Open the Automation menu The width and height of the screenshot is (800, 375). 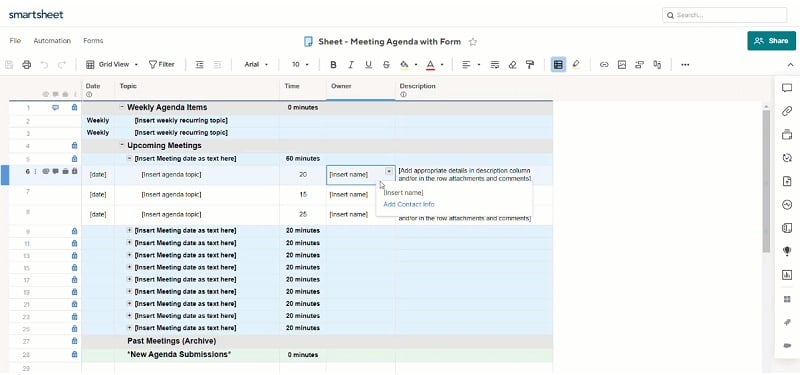pos(52,41)
